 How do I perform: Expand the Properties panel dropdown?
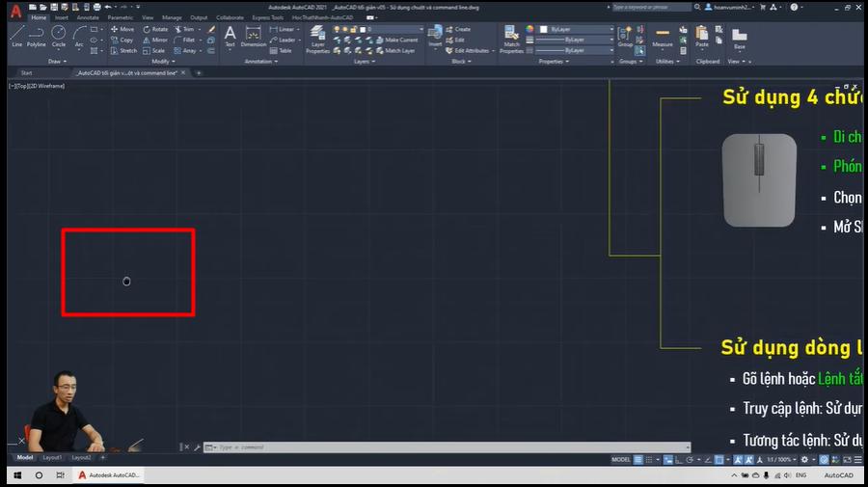[x=554, y=62]
